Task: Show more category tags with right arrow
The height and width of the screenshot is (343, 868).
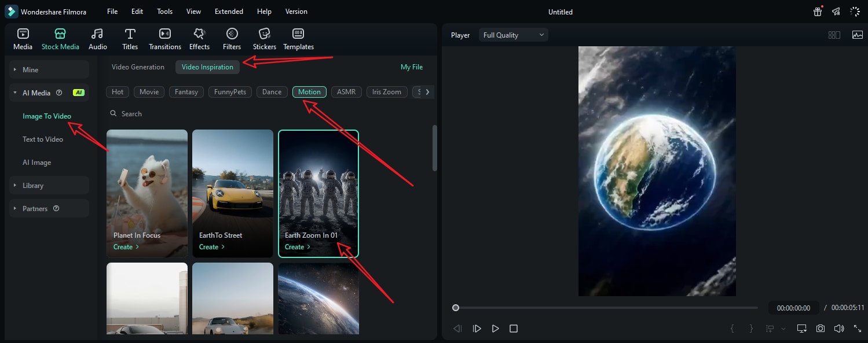Action: tap(427, 91)
